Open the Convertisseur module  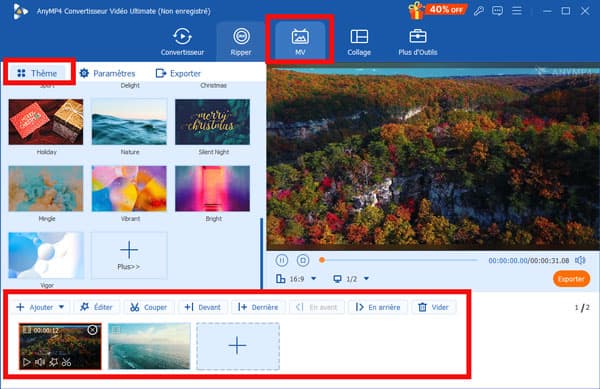tap(182, 41)
